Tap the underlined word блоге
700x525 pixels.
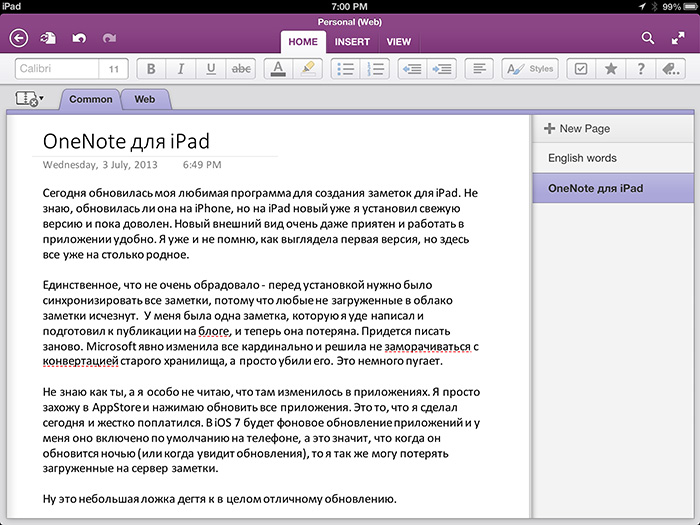click(214, 331)
